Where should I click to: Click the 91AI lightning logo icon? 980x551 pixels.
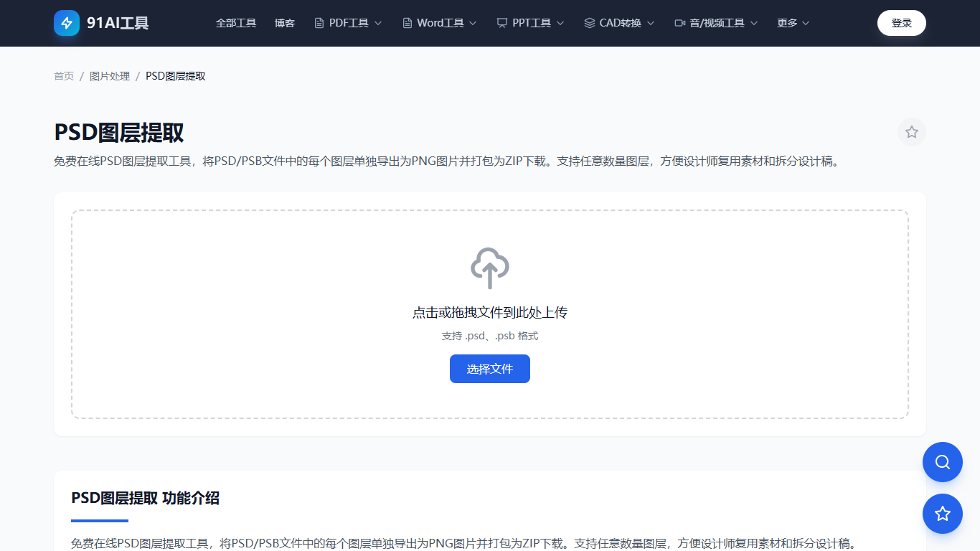click(67, 23)
